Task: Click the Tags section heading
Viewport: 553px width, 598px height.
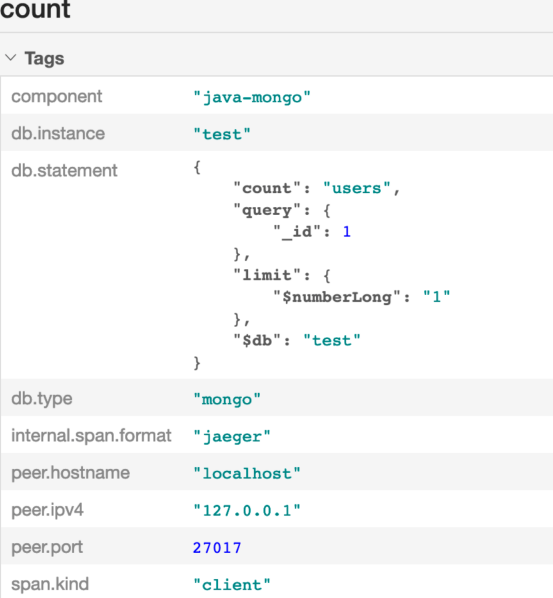Action: tap(44, 58)
